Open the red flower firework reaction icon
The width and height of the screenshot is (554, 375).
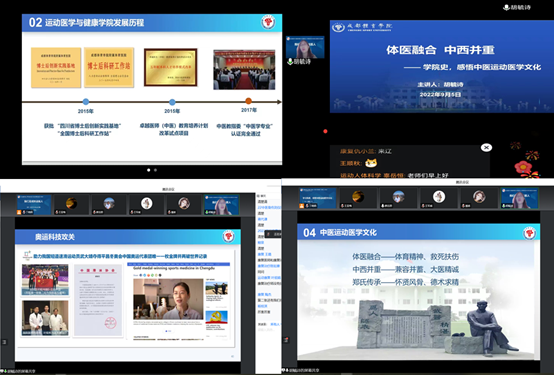(523, 167)
